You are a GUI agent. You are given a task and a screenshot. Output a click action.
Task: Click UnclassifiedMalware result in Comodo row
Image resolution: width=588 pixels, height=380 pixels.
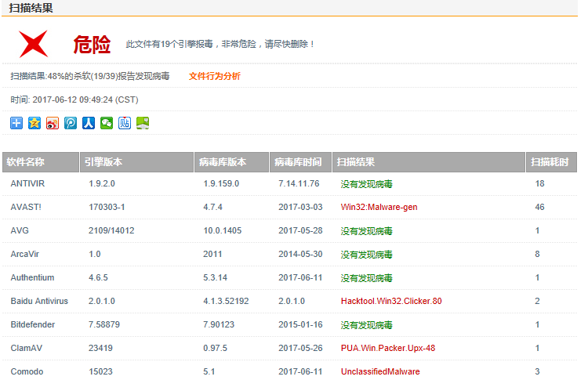coord(380,371)
